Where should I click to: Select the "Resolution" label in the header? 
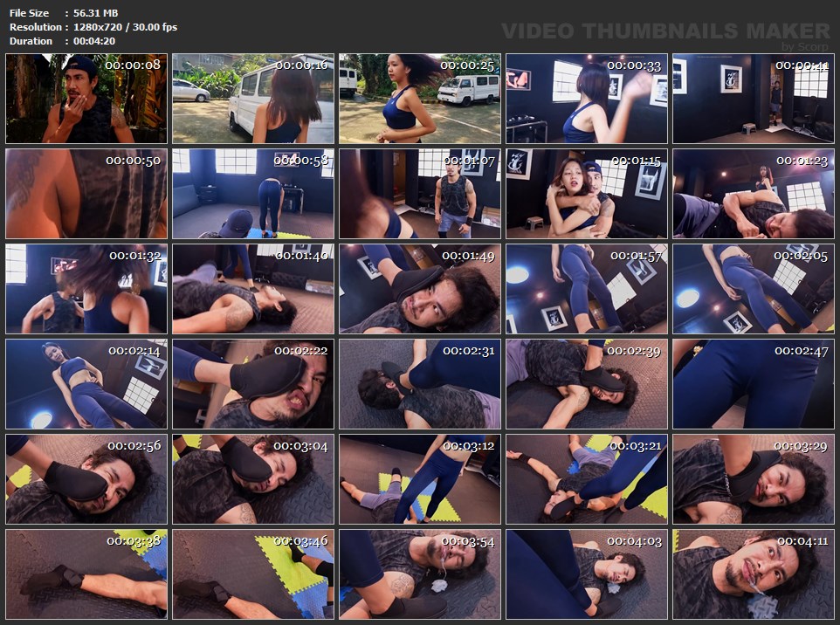coord(35,27)
